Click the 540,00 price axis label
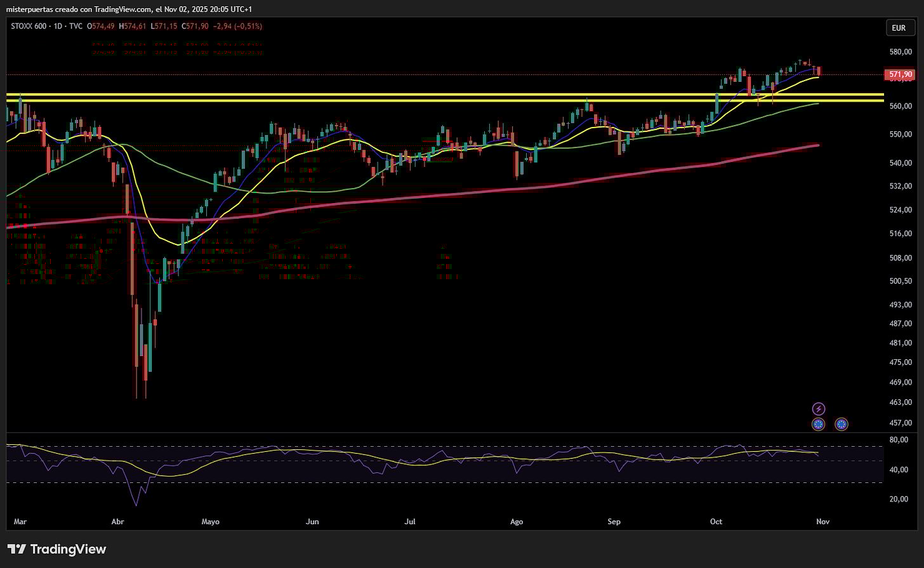 tap(901, 163)
